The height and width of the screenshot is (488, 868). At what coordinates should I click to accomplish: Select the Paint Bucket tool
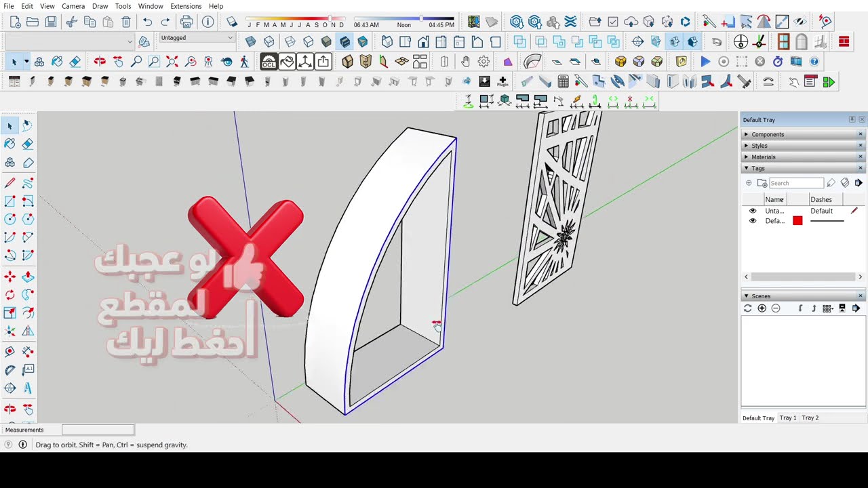pyautogui.click(x=9, y=144)
